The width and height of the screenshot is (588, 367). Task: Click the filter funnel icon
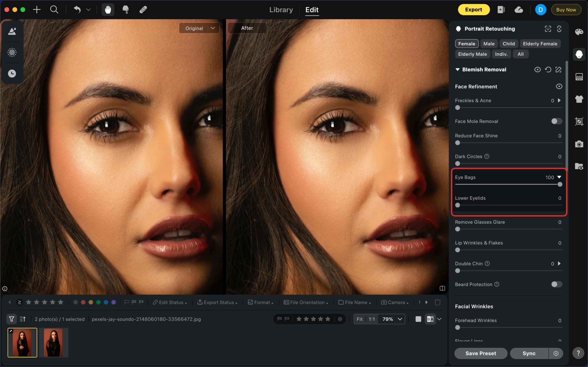pos(11,319)
